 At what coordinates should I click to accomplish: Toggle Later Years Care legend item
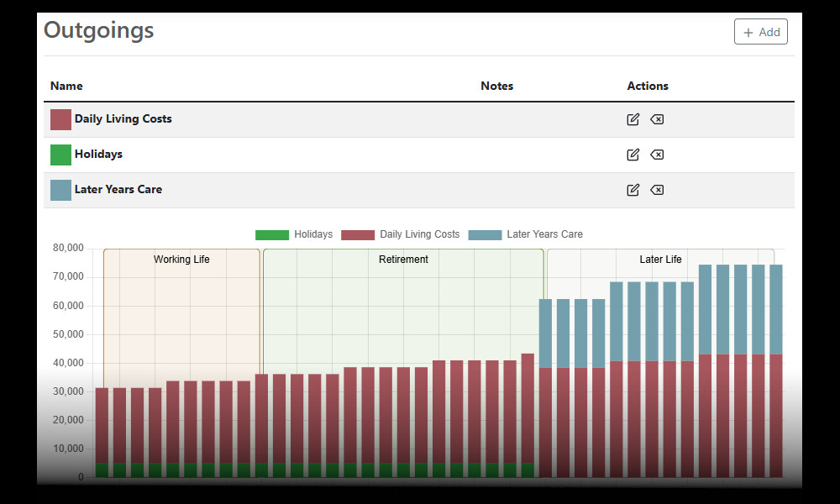point(525,235)
